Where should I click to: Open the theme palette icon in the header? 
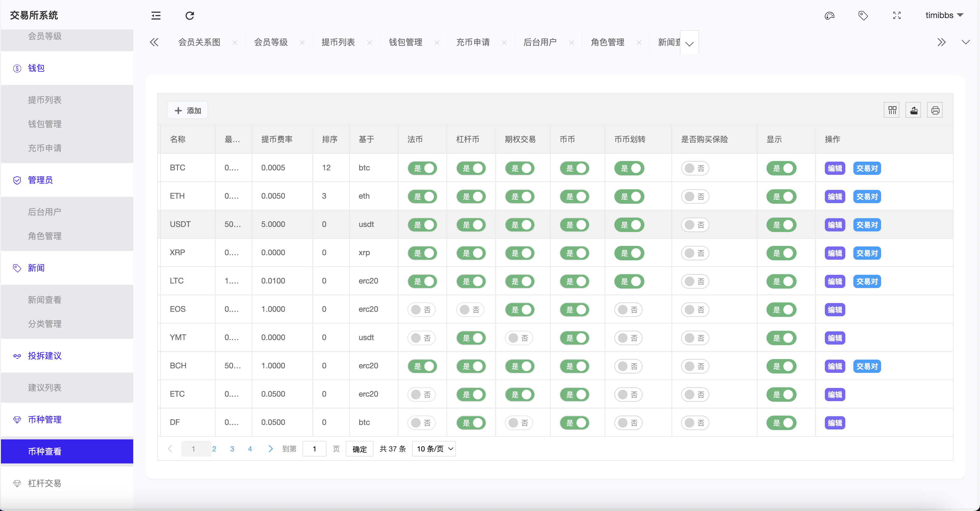click(829, 16)
